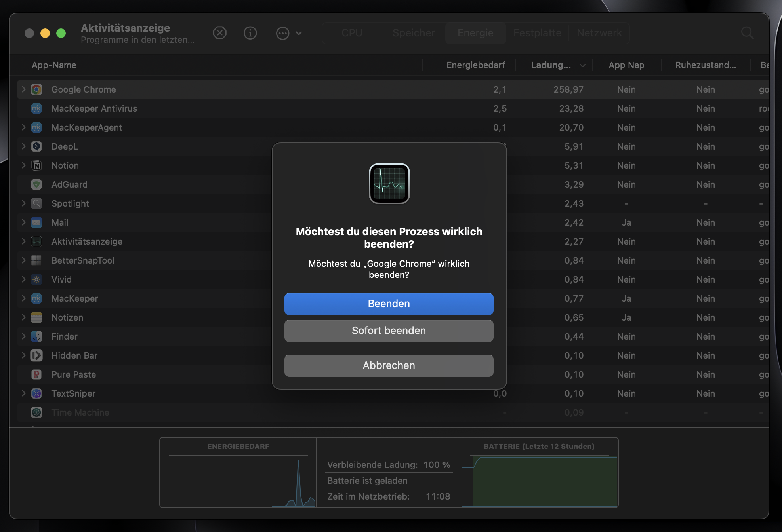Click the sort chevron on Ladung column
Image resolution: width=782 pixels, height=532 pixels.
coord(582,65)
